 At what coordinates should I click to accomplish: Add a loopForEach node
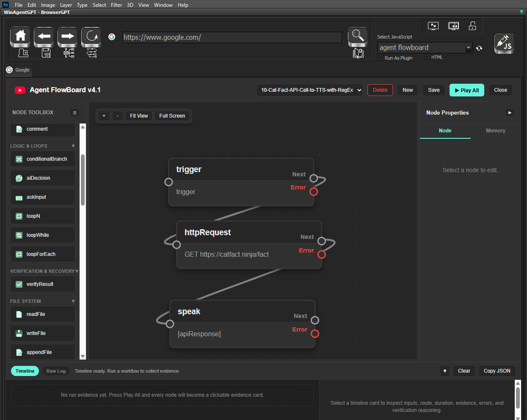pyautogui.click(x=43, y=254)
